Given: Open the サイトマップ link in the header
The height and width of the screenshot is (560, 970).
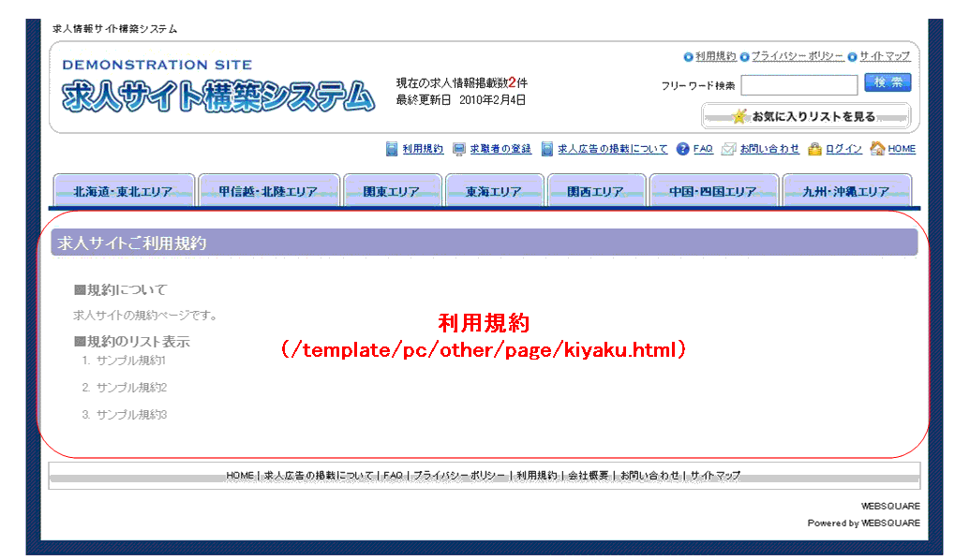Looking at the screenshot, I should point(885,56).
